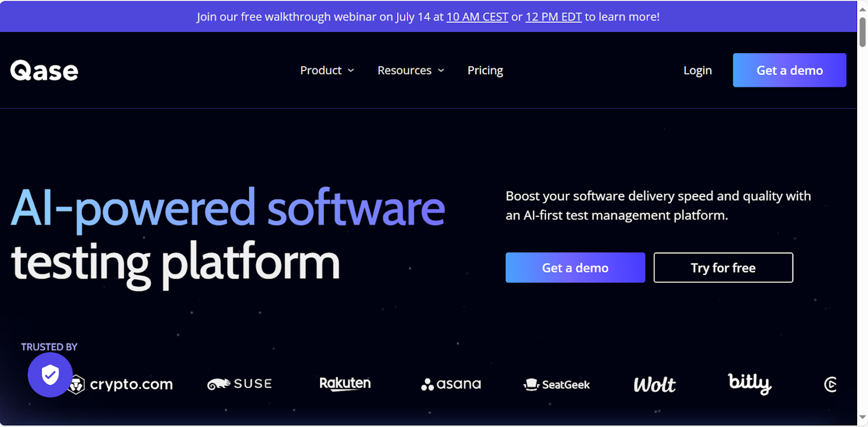The width and height of the screenshot is (868, 427).
Task: Click Get a demo in header
Action: coord(790,70)
